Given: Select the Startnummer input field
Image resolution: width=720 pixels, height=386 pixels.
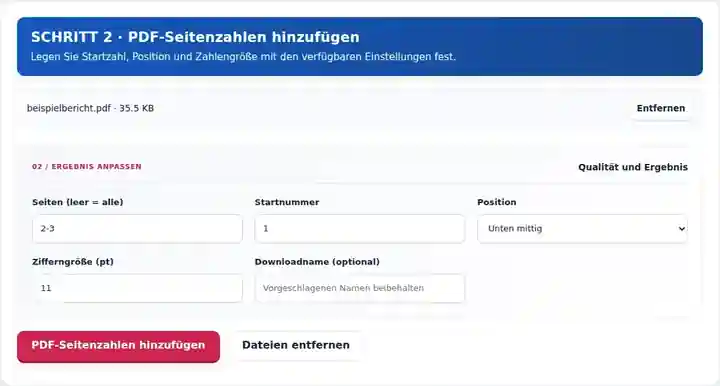Looking at the screenshot, I should [x=360, y=229].
